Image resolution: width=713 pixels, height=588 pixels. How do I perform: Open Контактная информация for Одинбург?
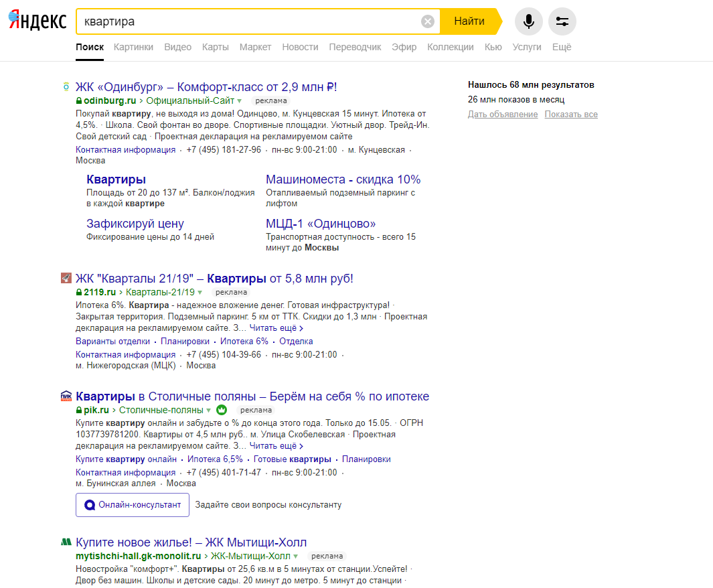125,149
